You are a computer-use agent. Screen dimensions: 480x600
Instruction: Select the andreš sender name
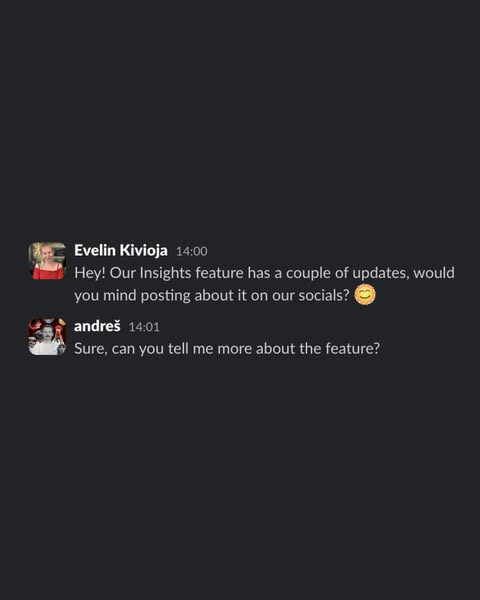tap(97, 326)
